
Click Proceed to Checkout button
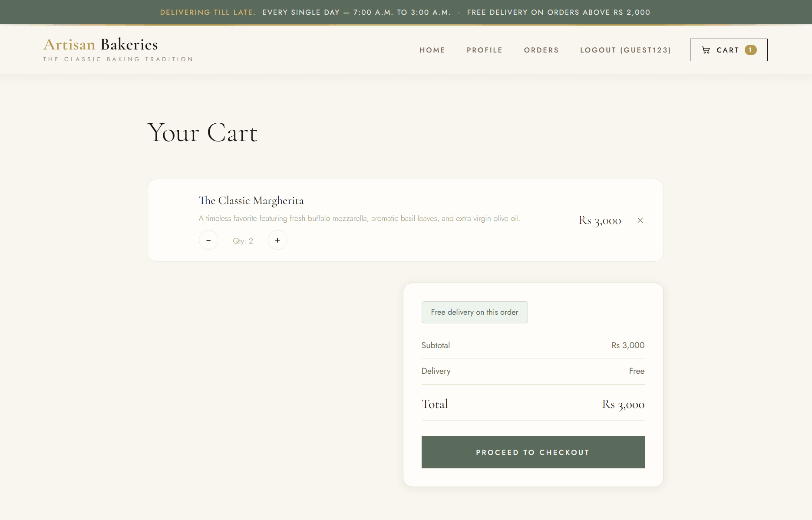tap(533, 452)
